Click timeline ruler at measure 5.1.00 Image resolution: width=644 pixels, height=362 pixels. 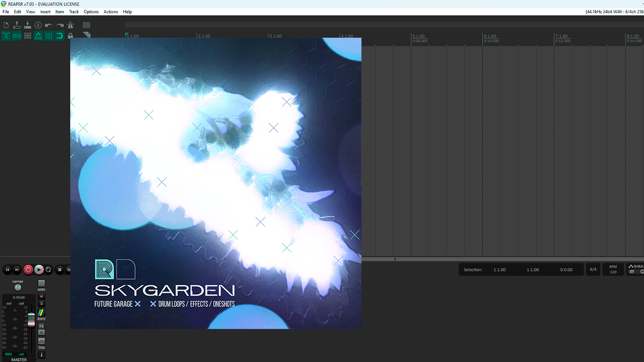[418, 36]
